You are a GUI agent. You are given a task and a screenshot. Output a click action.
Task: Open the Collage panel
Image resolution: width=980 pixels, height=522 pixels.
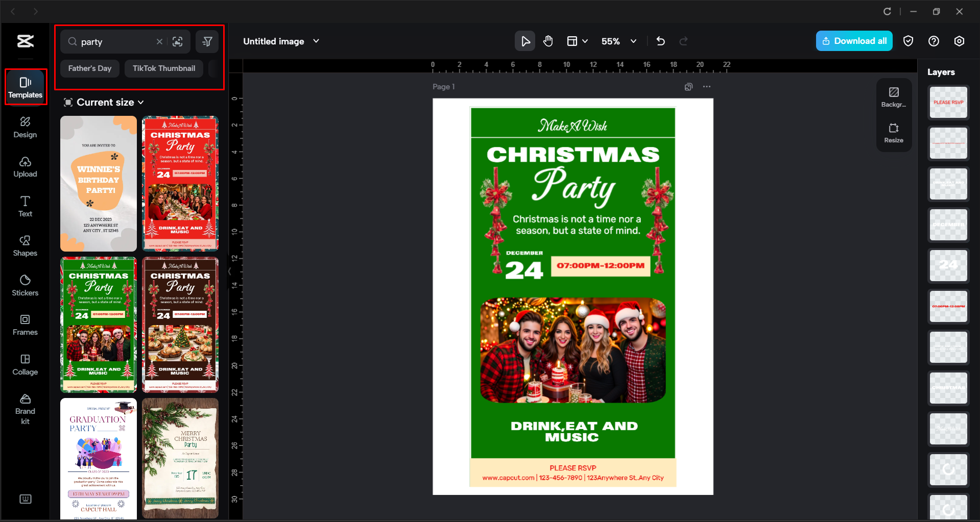pos(25,364)
